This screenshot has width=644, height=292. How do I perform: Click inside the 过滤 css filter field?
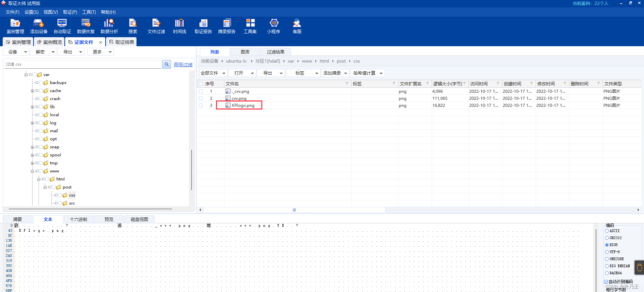click(x=83, y=64)
